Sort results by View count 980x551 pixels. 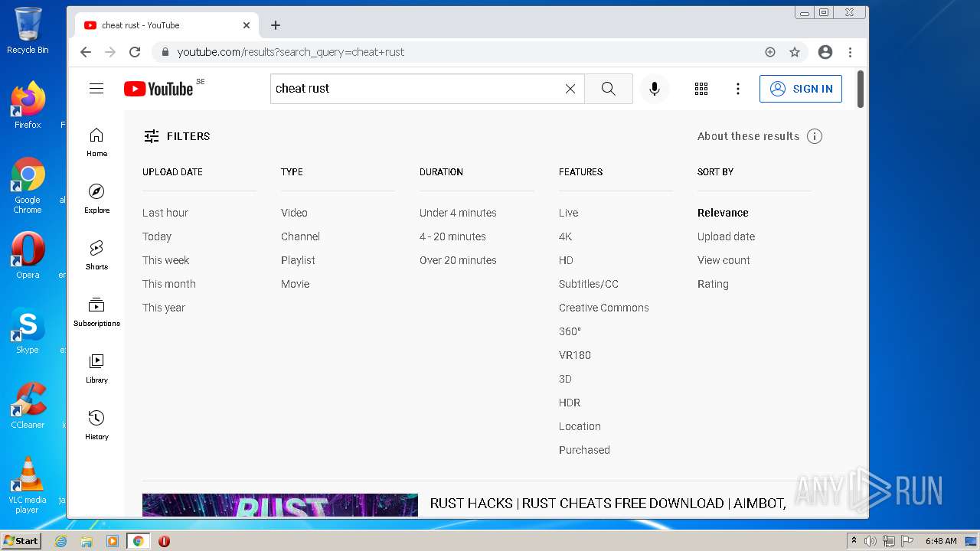pyautogui.click(x=724, y=260)
